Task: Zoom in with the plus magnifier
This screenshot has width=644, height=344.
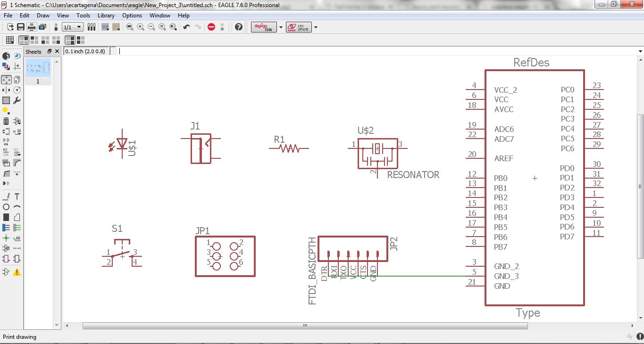Action: coord(141,27)
